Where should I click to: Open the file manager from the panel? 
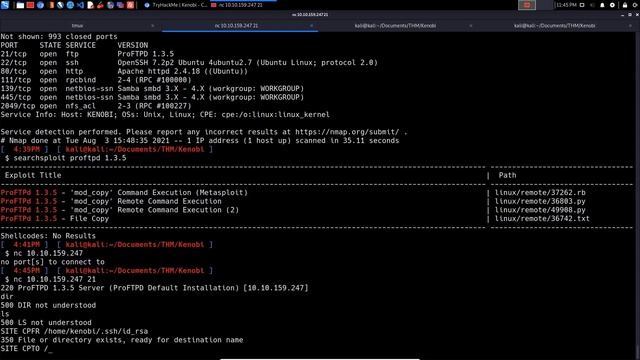click(20, 5)
